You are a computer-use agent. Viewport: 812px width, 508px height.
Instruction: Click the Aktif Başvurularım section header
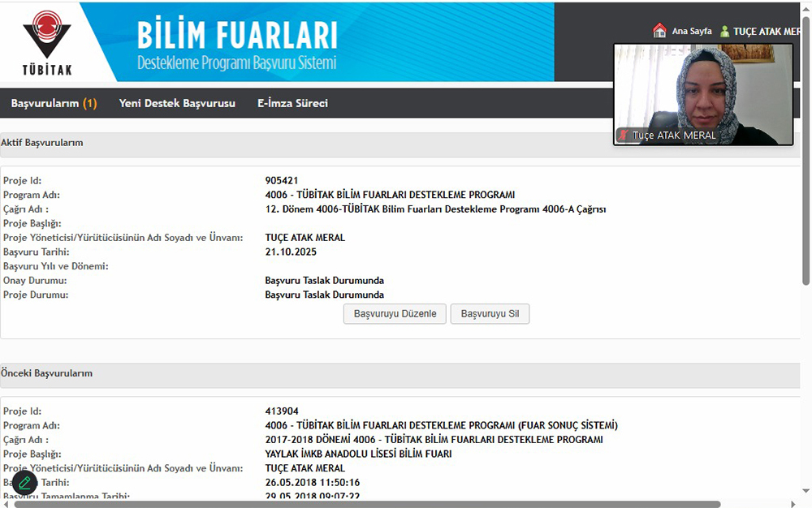pyautogui.click(x=42, y=143)
